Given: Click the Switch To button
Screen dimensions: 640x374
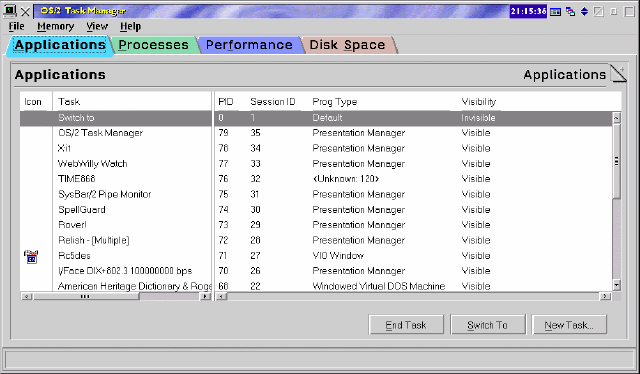Looking at the screenshot, I should point(487,325).
